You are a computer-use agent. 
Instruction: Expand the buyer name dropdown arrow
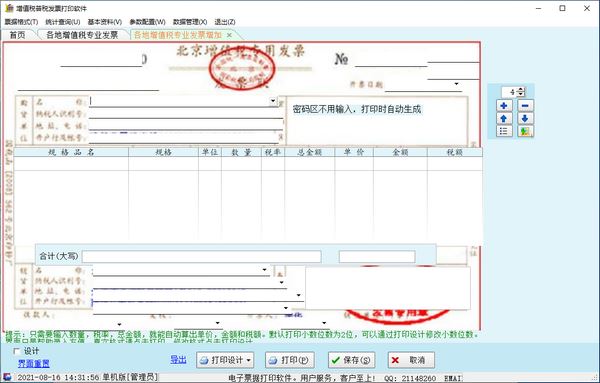pos(273,101)
